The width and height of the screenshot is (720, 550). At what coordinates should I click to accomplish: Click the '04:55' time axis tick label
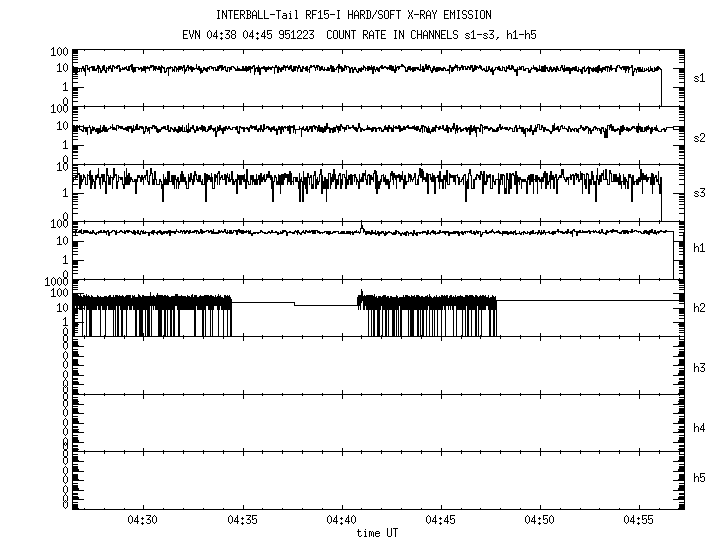coord(638,520)
